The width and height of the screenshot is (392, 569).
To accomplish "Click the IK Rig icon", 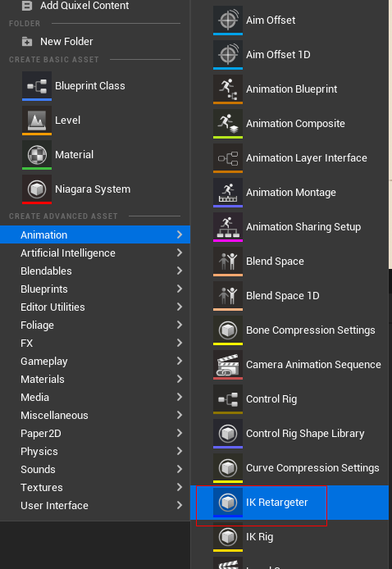I will [228, 537].
